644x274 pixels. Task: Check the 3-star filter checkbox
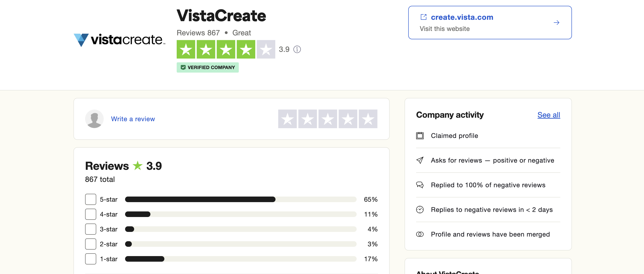pos(90,229)
